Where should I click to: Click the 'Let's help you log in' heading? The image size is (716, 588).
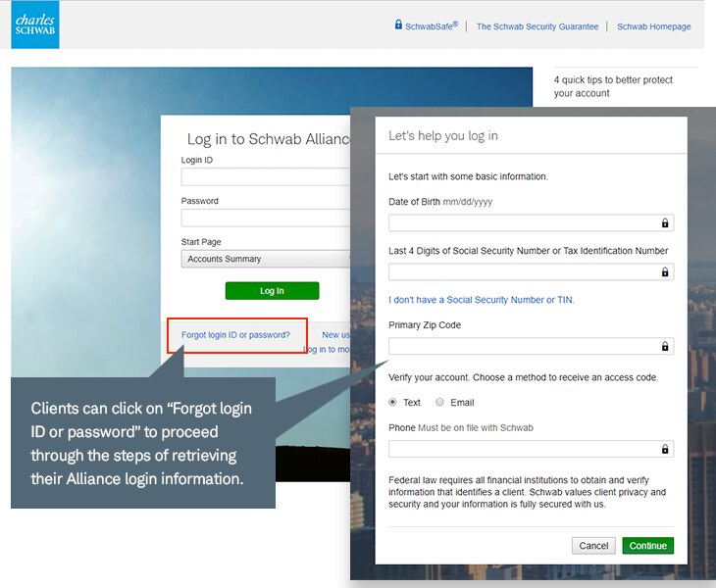point(443,135)
